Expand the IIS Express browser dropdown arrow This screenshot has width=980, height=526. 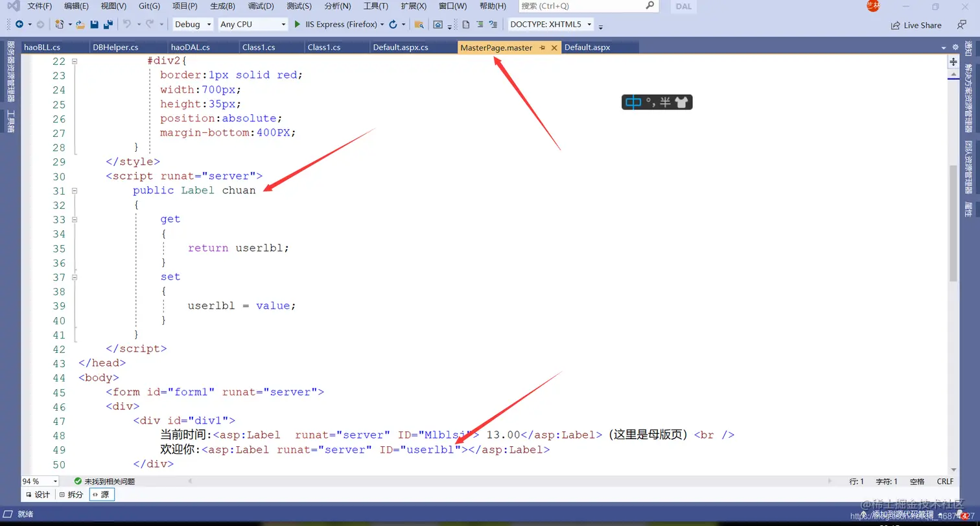pos(382,25)
